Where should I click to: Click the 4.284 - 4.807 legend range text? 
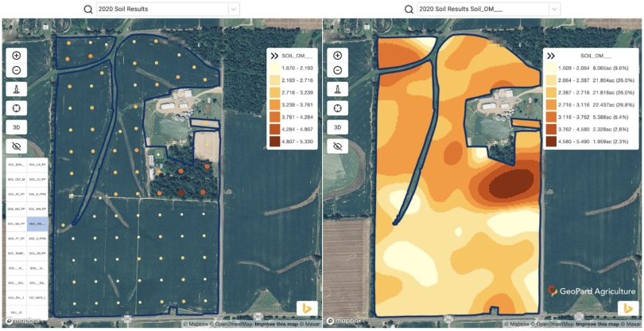pos(297,130)
